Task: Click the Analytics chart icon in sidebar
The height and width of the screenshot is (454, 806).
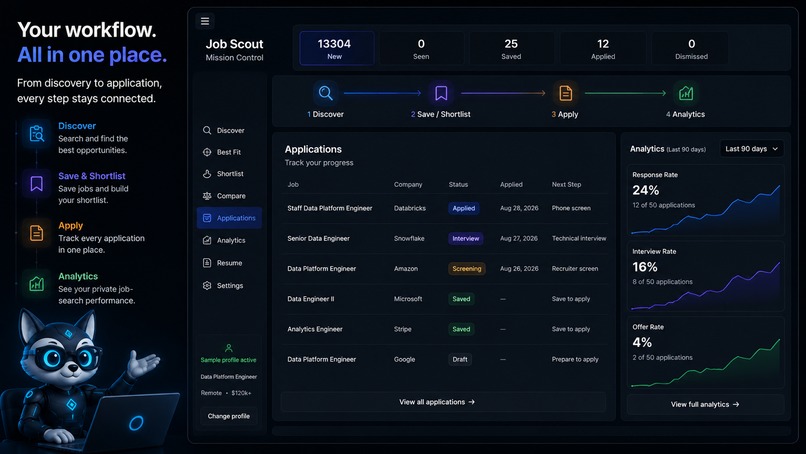Action: pos(207,240)
